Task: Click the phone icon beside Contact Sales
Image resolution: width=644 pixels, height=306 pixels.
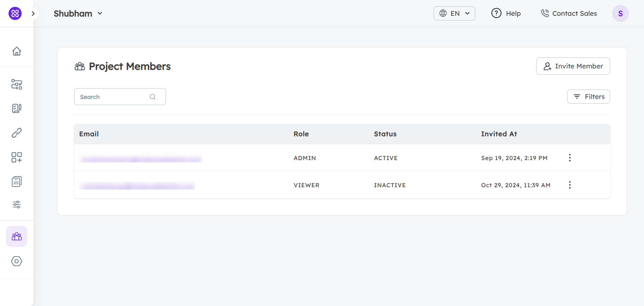Action: pos(545,13)
